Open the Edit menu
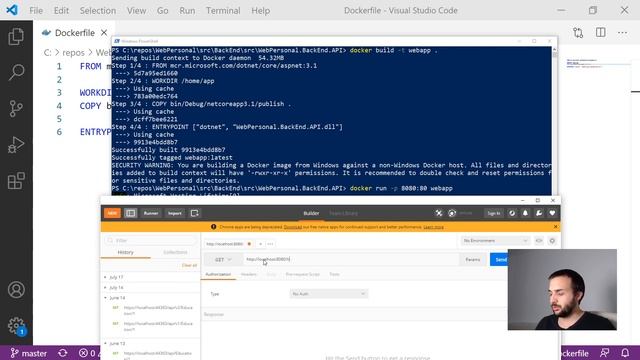 pos(61,11)
